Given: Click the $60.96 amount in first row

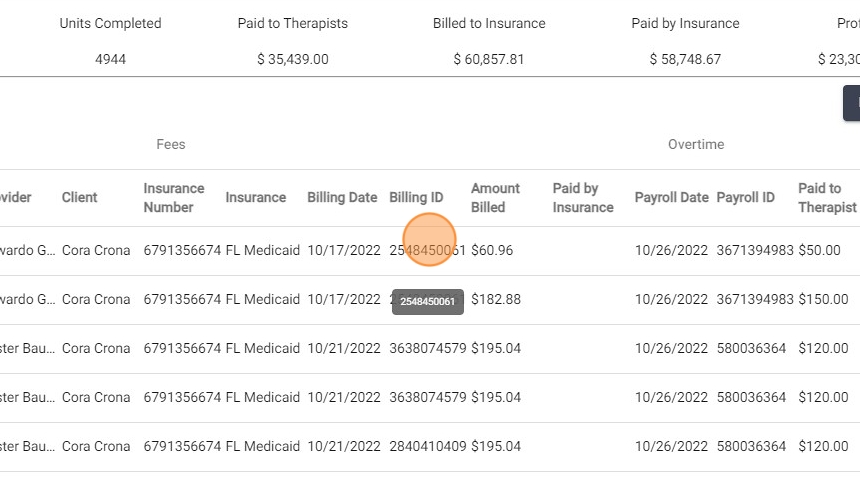Looking at the screenshot, I should [x=492, y=251].
